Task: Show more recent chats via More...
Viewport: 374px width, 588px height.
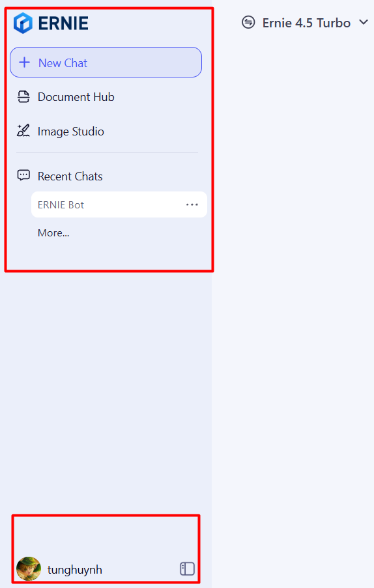Action: [x=53, y=233]
